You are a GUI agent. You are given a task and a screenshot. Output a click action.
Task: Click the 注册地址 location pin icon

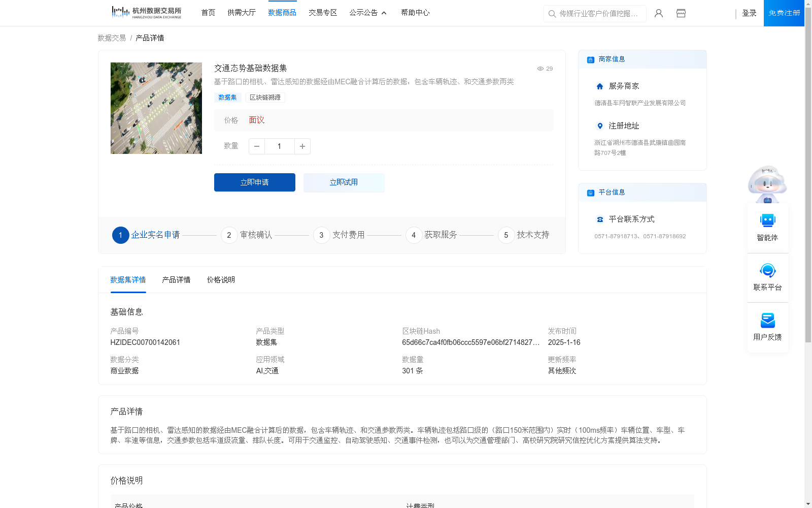600,126
